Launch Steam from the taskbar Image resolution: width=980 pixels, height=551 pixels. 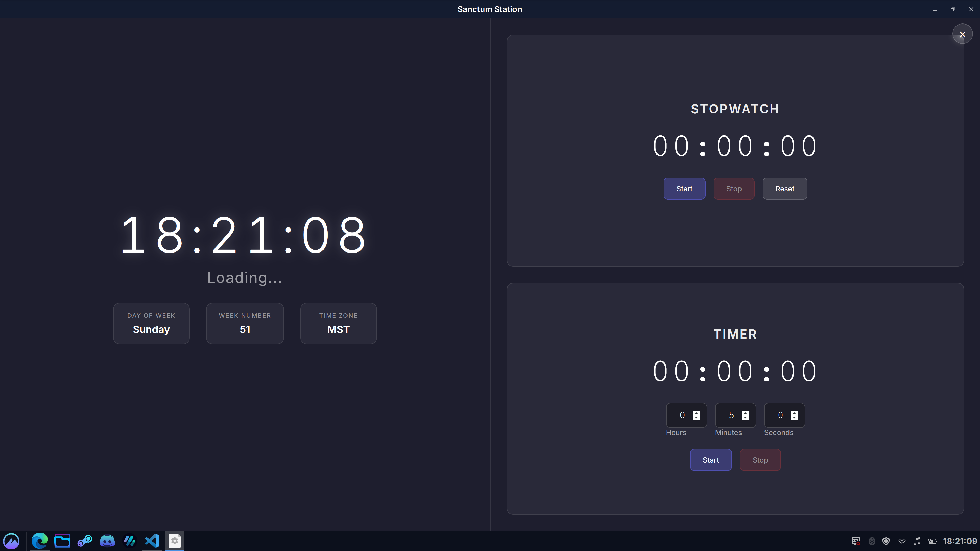pyautogui.click(x=85, y=541)
